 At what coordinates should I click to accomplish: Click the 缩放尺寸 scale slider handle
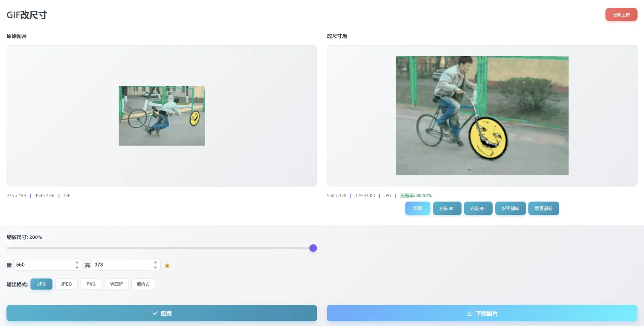[313, 248]
